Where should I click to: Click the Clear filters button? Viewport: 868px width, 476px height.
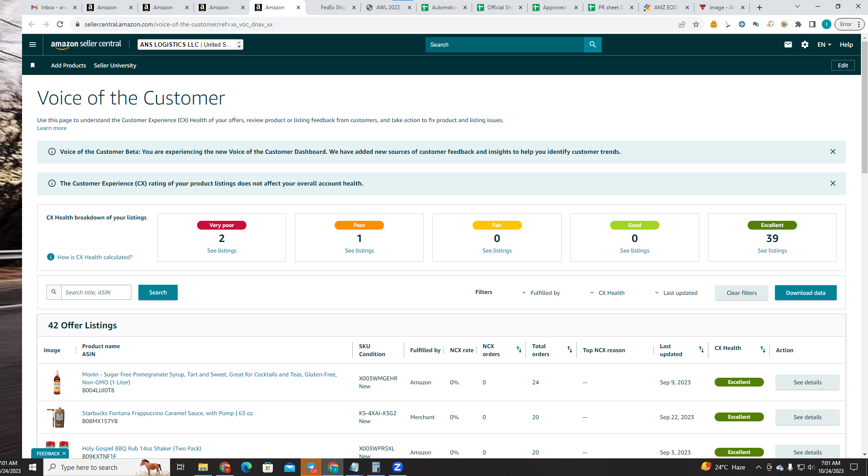pos(741,293)
